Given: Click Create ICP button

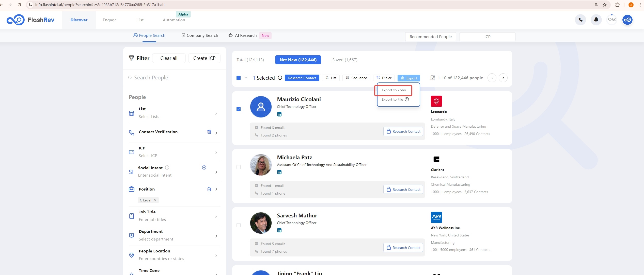Looking at the screenshot, I should pyautogui.click(x=204, y=58).
